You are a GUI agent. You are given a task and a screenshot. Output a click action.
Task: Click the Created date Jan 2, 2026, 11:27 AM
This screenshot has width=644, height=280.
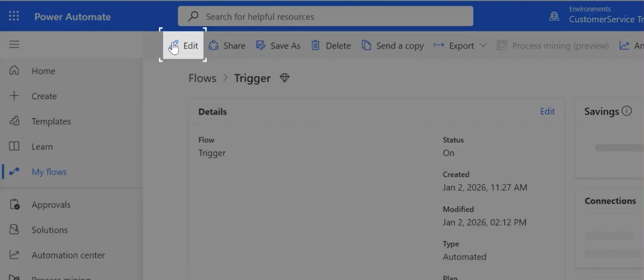(485, 187)
